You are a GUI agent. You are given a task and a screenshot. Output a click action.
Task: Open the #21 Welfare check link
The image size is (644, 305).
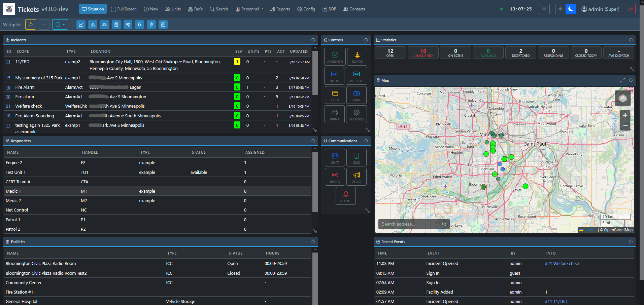click(x=562, y=264)
